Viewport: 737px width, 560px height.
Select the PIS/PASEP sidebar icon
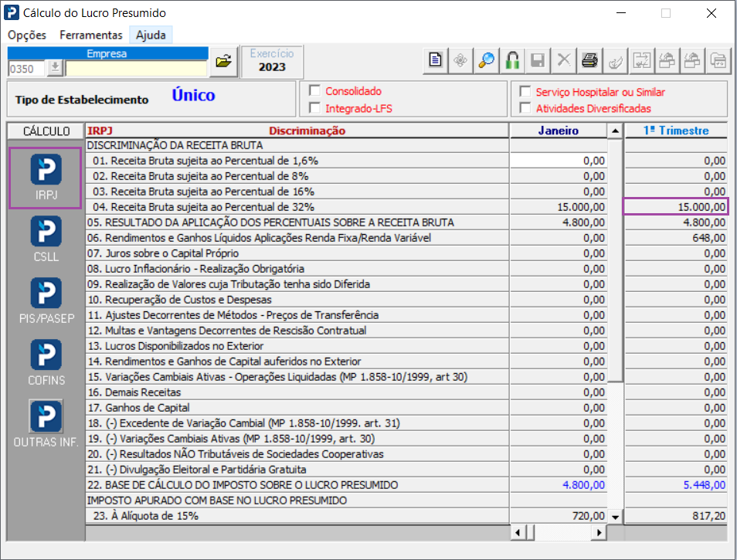[x=46, y=299]
